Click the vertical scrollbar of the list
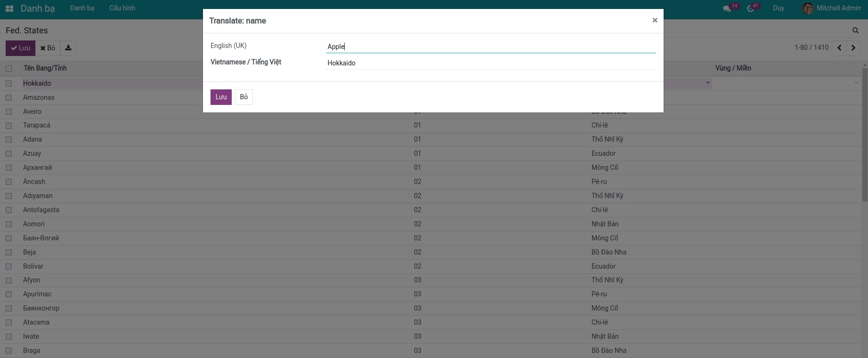This screenshot has width=868, height=358. [864, 136]
